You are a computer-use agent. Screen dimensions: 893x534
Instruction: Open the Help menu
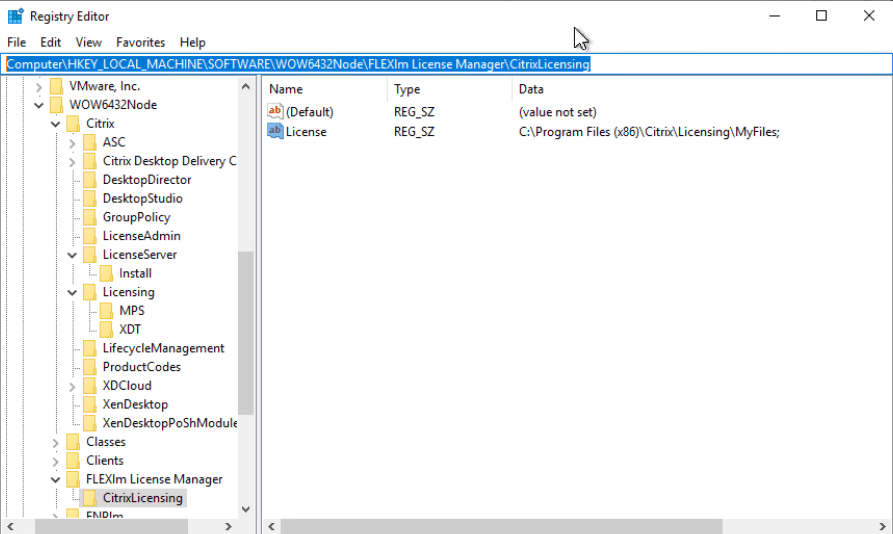click(192, 42)
